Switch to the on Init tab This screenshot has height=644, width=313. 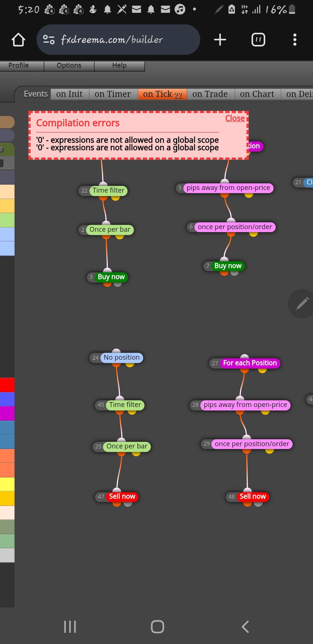coord(70,94)
